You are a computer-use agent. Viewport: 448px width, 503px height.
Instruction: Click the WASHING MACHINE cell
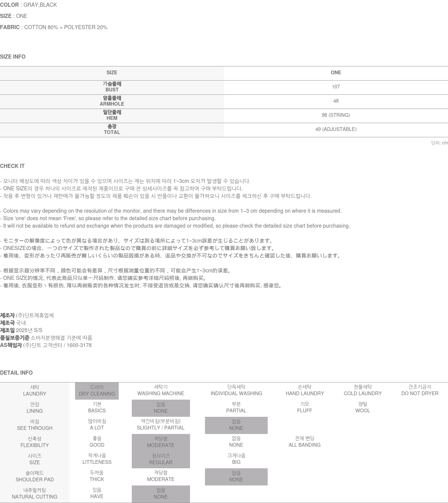point(161,390)
